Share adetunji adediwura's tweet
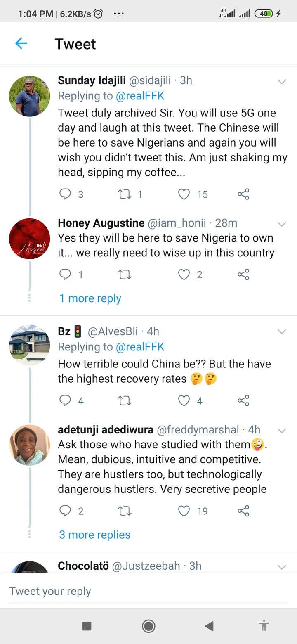The image size is (297, 644). point(243,511)
